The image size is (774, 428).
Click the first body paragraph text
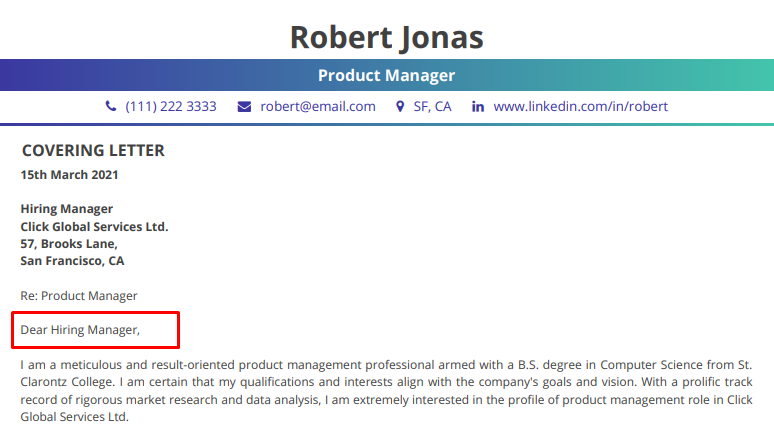[387, 390]
